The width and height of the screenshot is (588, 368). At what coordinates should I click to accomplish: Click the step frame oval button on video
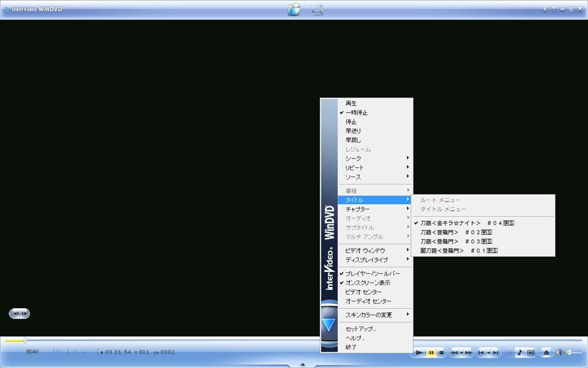click(x=19, y=313)
